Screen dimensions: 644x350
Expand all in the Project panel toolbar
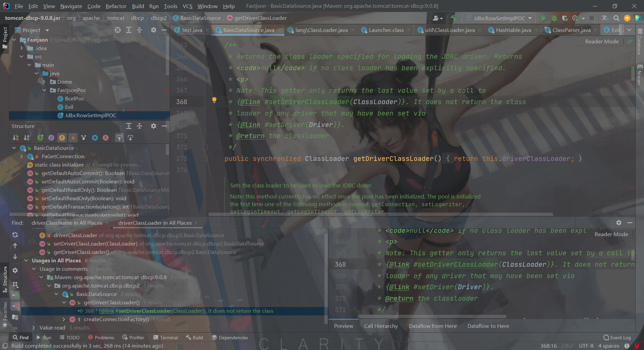pos(128,30)
